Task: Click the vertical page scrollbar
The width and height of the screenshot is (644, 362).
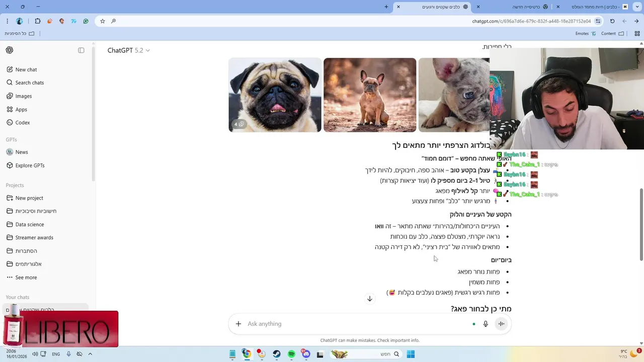Action: [641, 224]
